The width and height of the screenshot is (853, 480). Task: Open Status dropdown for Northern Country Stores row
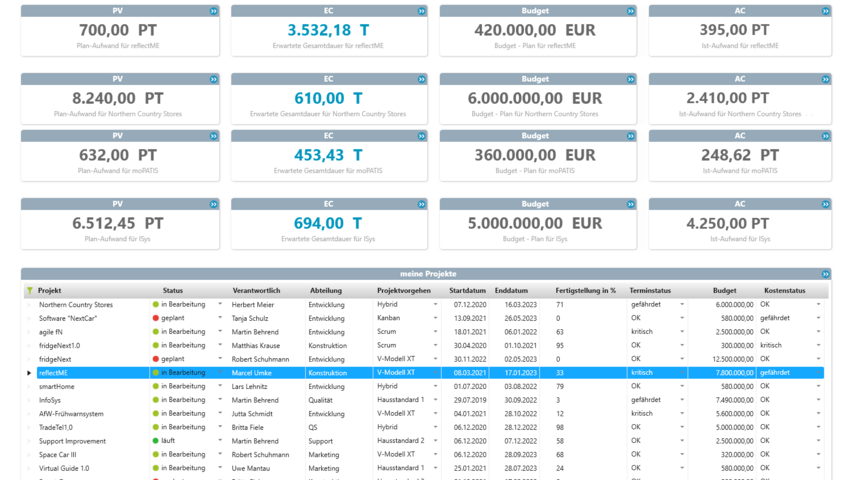[219, 304]
